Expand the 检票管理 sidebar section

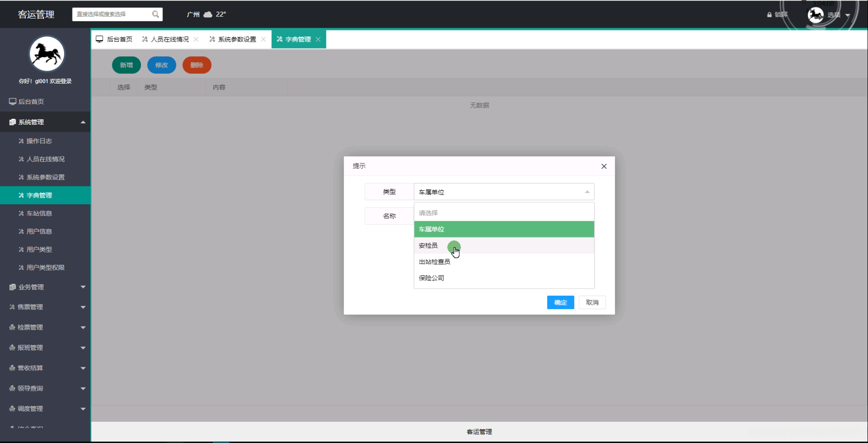click(x=45, y=327)
